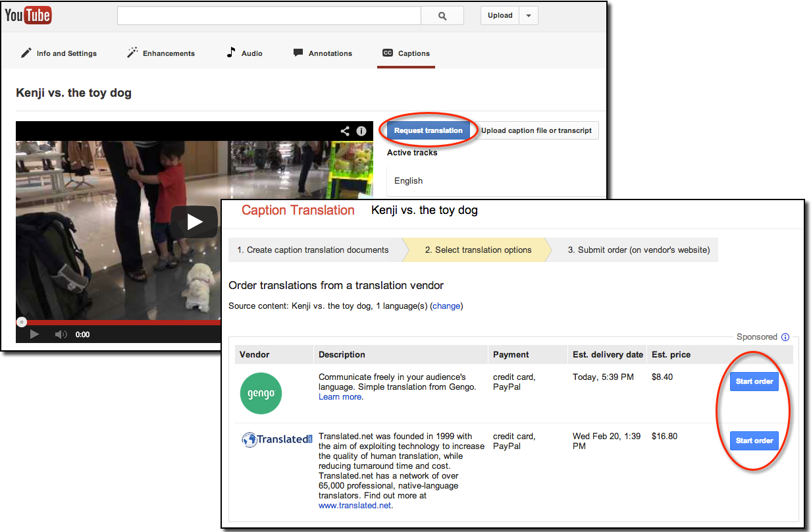Click the Upload button
811x532 pixels.
(x=500, y=16)
